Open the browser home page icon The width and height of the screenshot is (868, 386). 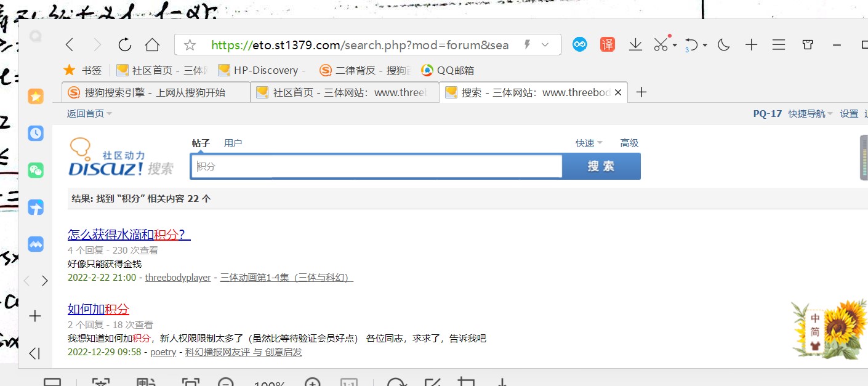tap(152, 44)
